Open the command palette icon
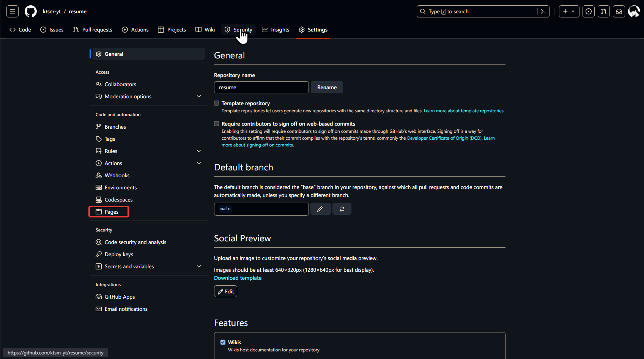Viewport: 644px width, 359px height. (543, 11)
